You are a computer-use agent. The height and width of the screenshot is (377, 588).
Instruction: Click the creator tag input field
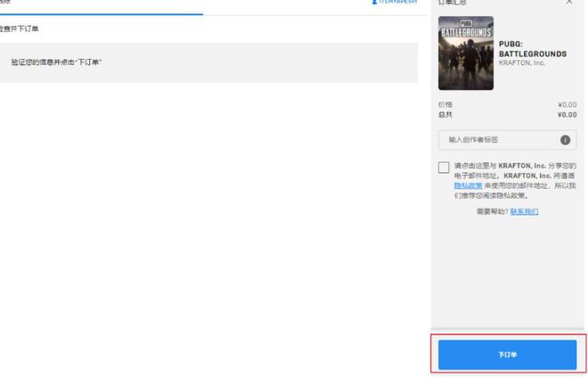click(507, 140)
